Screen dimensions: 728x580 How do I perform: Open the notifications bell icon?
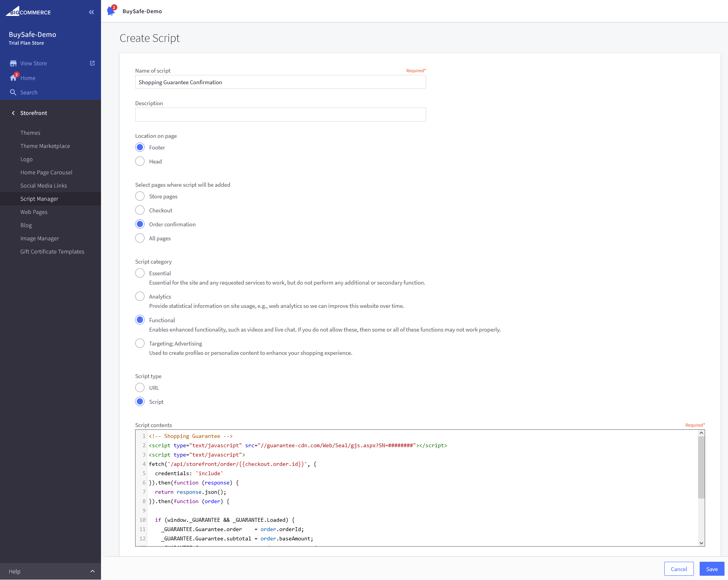click(x=111, y=11)
